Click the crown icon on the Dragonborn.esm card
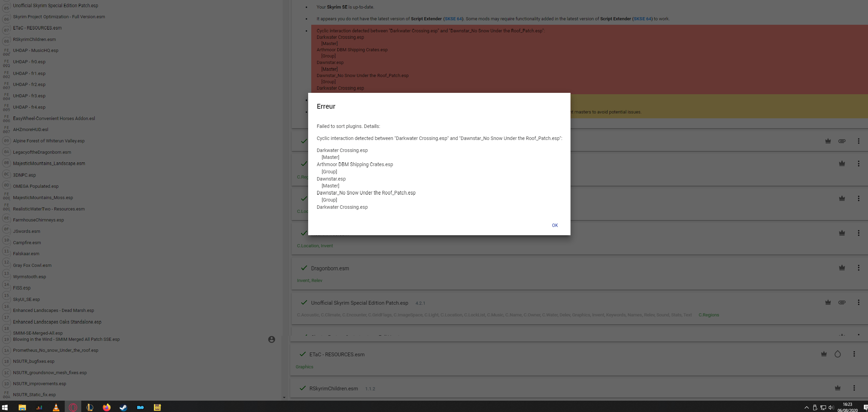868x412 pixels. (x=842, y=268)
